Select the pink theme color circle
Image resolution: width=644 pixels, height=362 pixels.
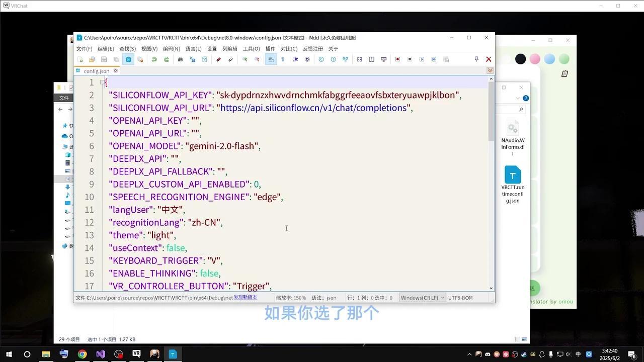pyautogui.click(x=535, y=59)
